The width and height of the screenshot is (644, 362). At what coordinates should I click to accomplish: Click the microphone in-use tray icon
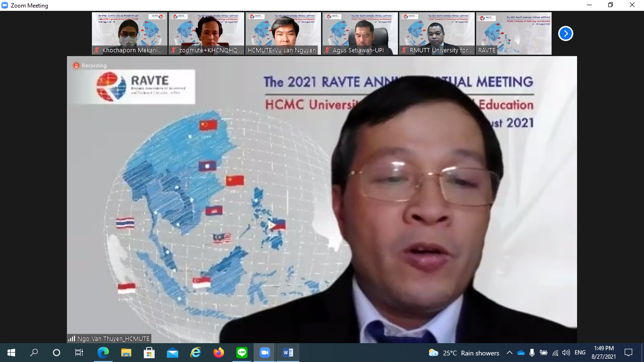(532, 353)
